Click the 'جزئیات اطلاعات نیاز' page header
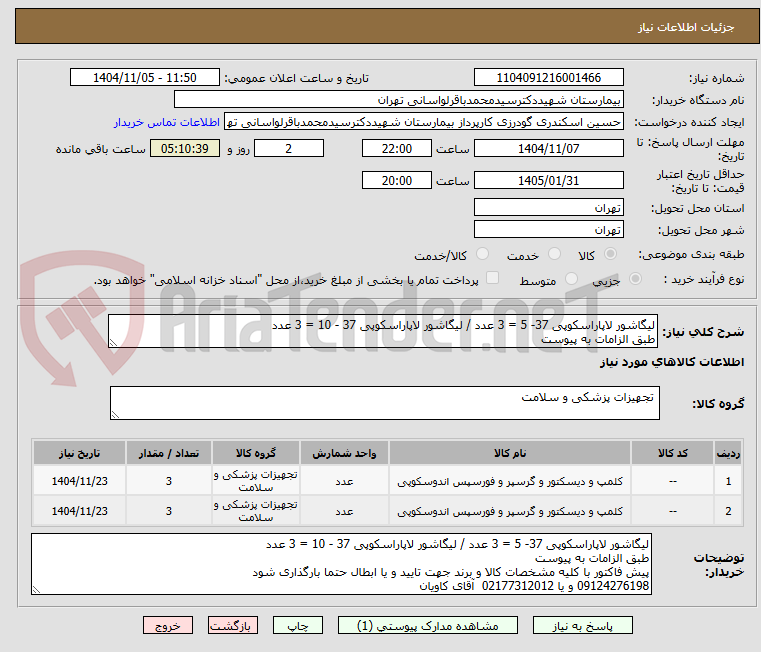This screenshot has height=652, width=761. coord(685,27)
